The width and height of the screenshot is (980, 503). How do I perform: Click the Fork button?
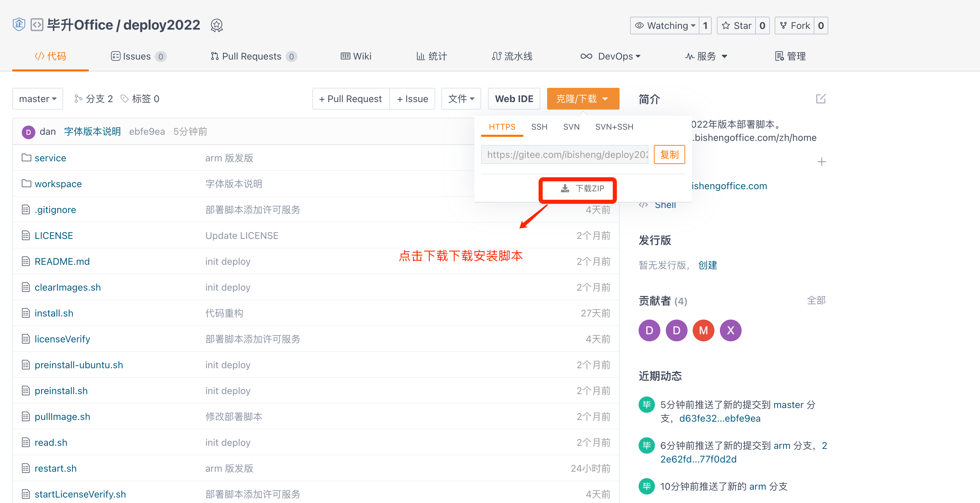coord(794,26)
